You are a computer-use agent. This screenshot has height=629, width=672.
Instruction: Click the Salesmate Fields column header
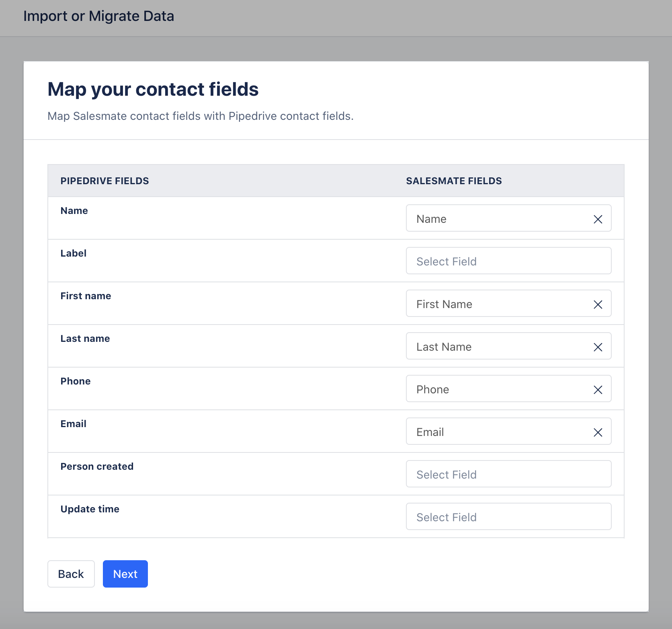[454, 181]
